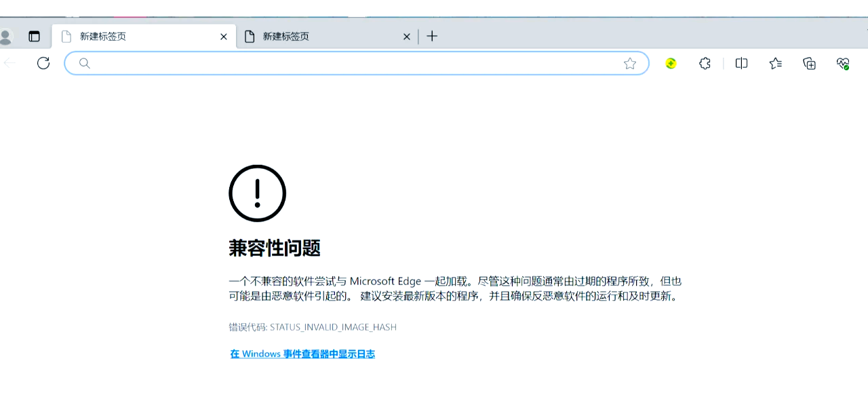Screen dimensions: 868x414
Task: Open a new tab with plus button
Action: coord(432,36)
